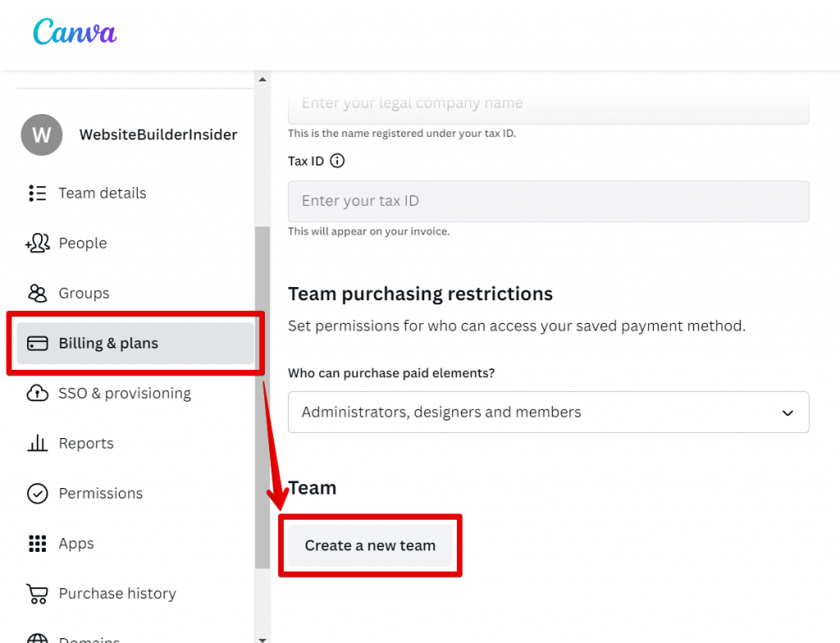
Task: Click the Canva logo
Action: [x=75, y=33]
